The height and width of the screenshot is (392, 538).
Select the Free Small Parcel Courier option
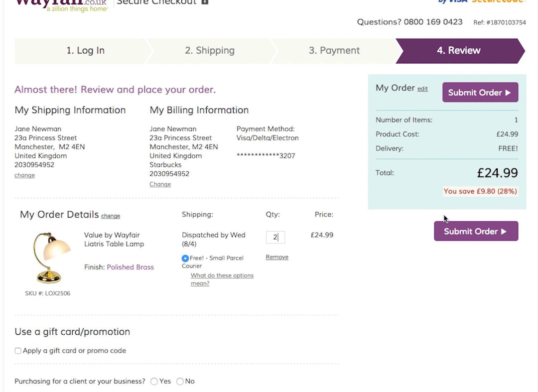[x=185, y=258]
